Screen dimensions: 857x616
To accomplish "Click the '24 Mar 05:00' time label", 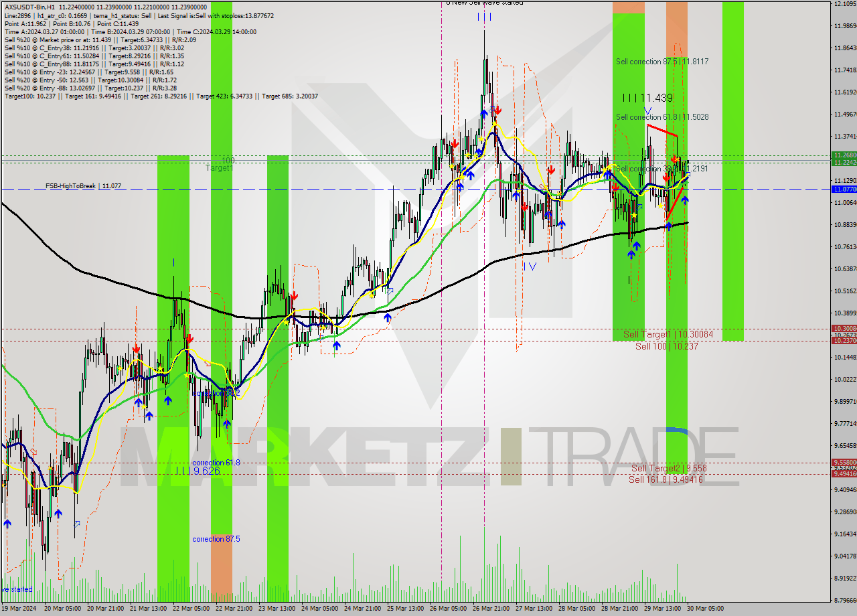I will pyautogui.click(x=321, y=609).
